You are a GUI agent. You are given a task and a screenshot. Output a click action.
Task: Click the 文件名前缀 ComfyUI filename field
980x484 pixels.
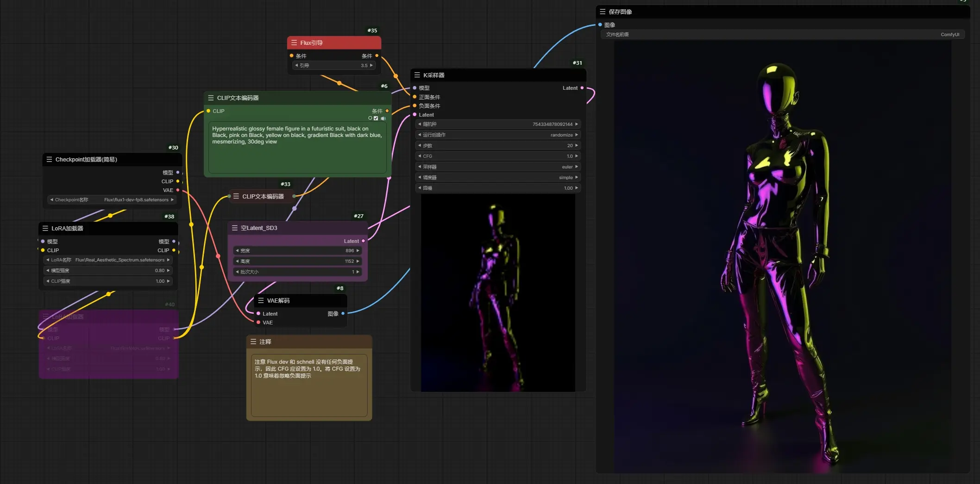pos(783,34)
